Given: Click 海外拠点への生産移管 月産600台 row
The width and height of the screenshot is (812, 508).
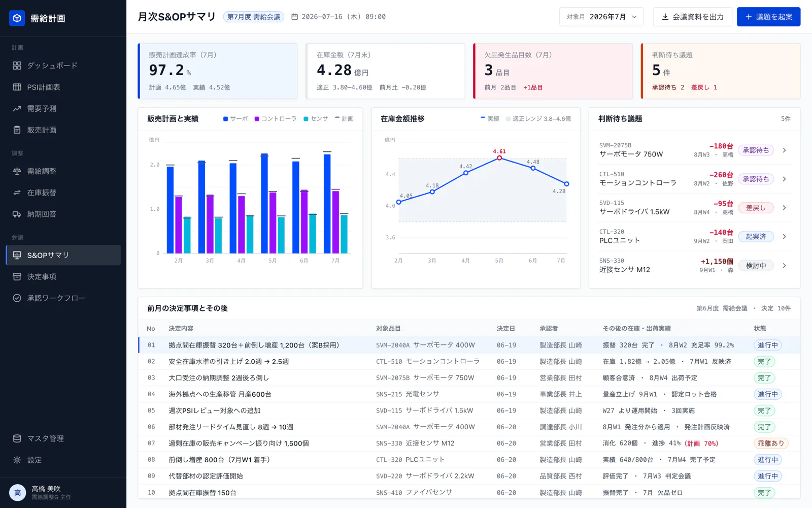Looking at the screenshot, I should coord(469,394).
